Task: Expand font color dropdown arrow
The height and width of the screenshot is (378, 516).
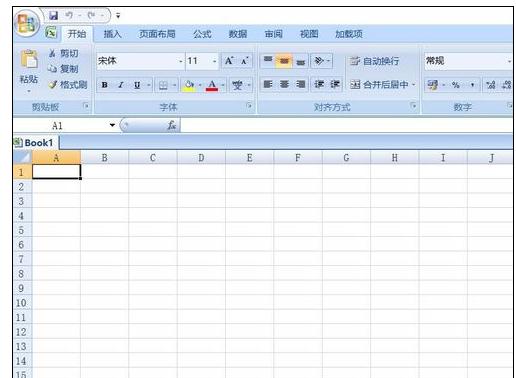Action: coord(223,85)
